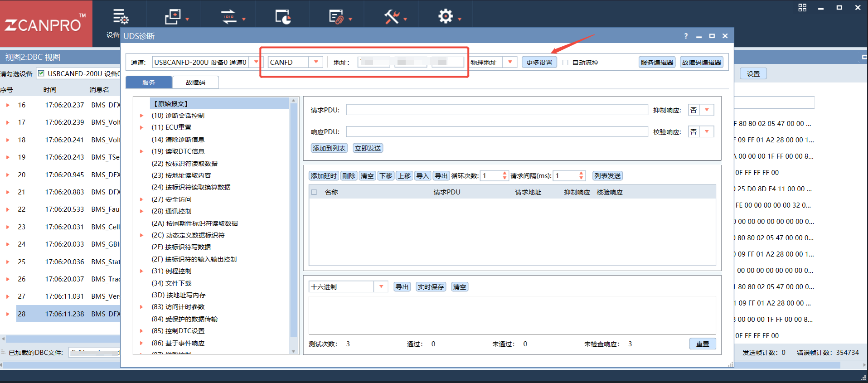Expand the (31) 例程控制 tree node

[141, 271]
